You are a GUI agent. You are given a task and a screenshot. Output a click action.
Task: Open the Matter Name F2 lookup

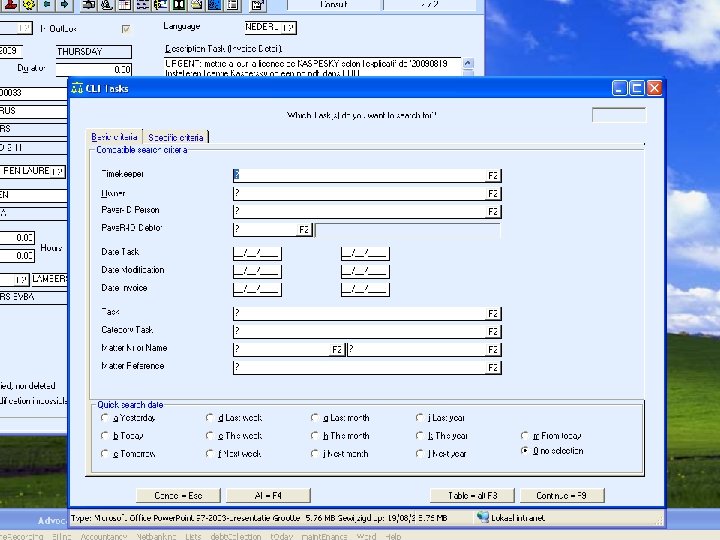[x=493, y=349]
